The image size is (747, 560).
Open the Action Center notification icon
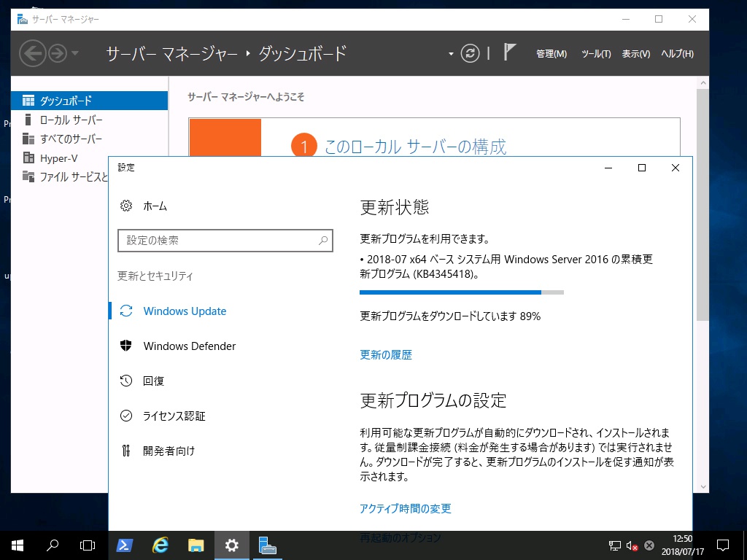pos(723,545)
